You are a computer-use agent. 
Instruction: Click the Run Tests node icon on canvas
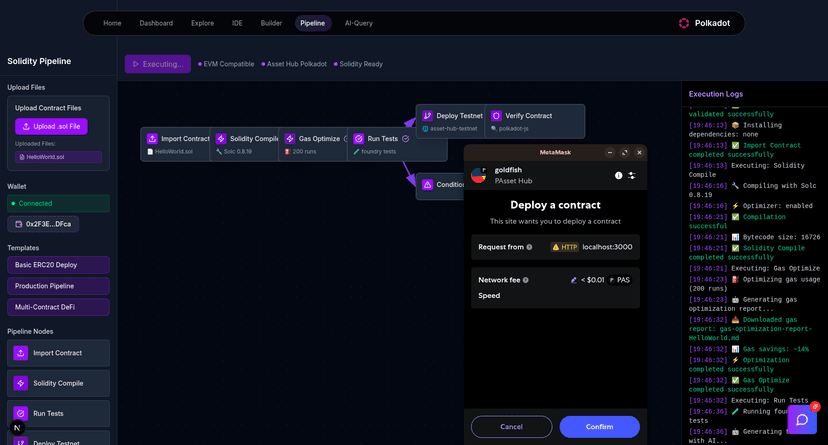(359, 139)
